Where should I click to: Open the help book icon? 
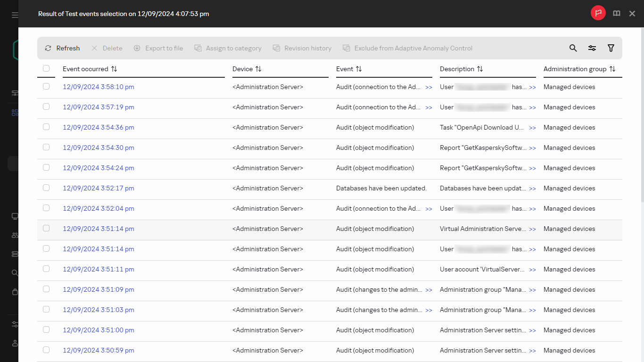coord(616,14)
